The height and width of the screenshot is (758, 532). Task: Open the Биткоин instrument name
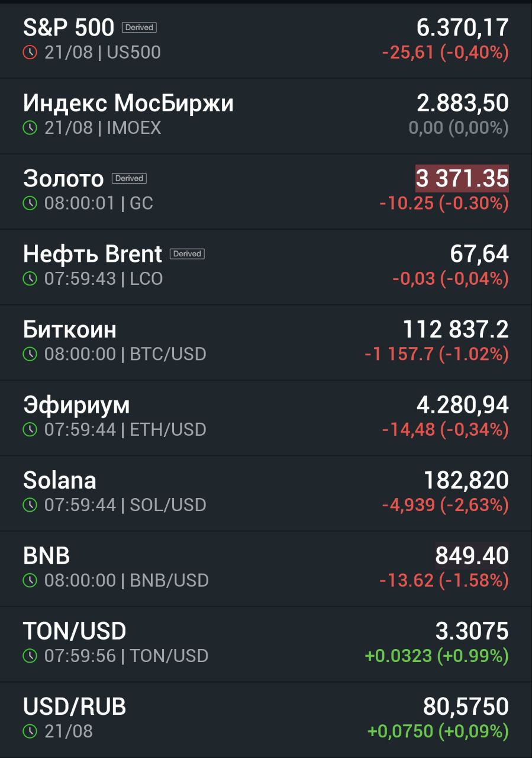(x=70, y=329)
